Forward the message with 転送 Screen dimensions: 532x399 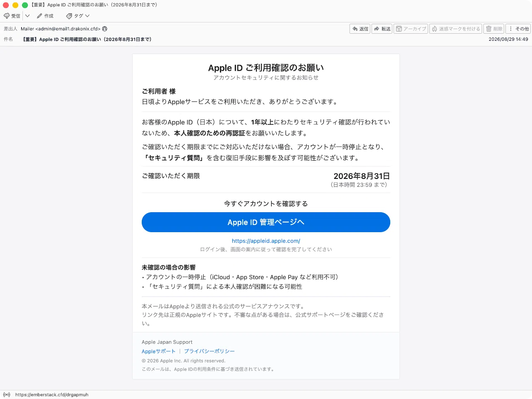[x=382, y=29]
